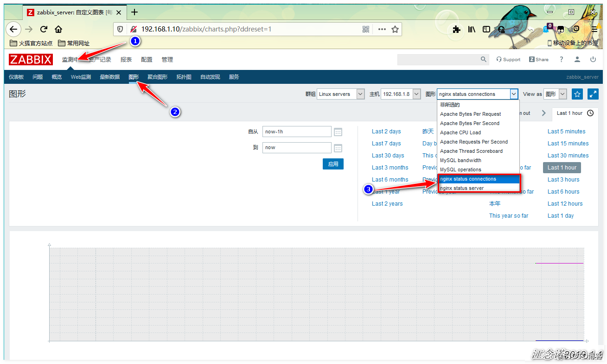Select Apache Bytes Per Request option
The height and width of the screenshot is (364, 607).
(x=478, y=114)
